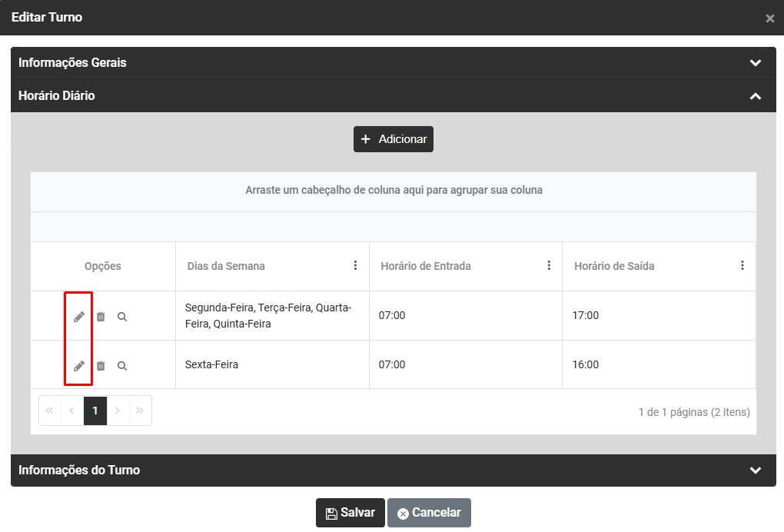Go to the first page of results

49,411
